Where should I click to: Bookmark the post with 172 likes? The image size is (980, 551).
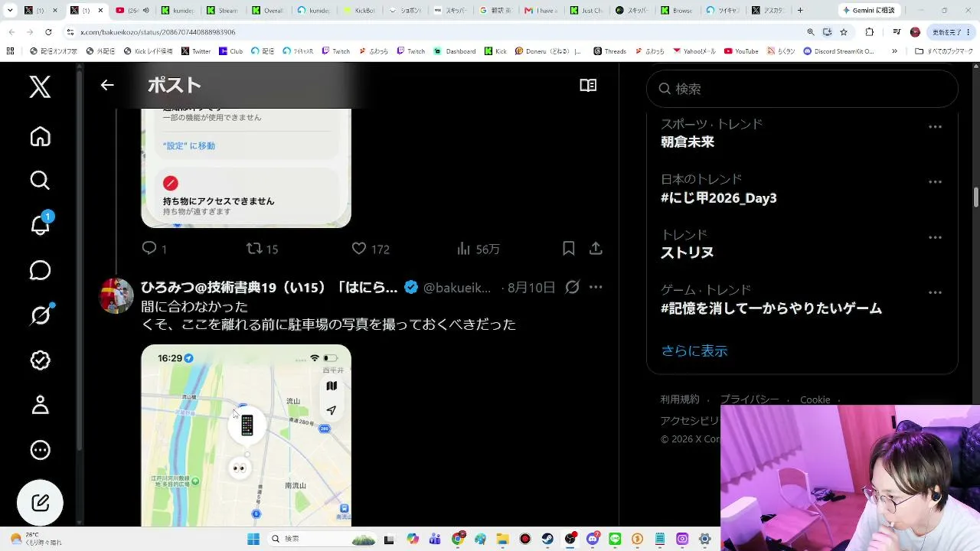pos(568,249)
